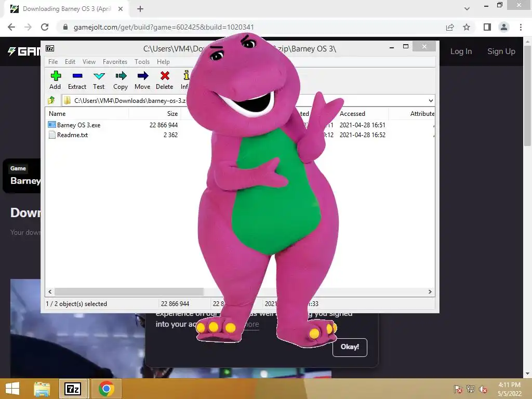
Task: Click the 7-Zip horizontal scrollbar thumb
Action: [129, 291]
